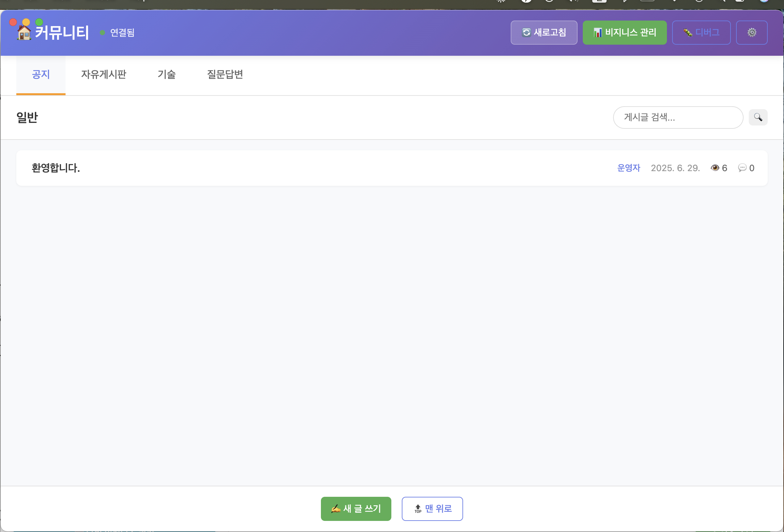784x532 pixels.
Task: Focus the 게시글 검색 input field
Action: click(677, 117)
